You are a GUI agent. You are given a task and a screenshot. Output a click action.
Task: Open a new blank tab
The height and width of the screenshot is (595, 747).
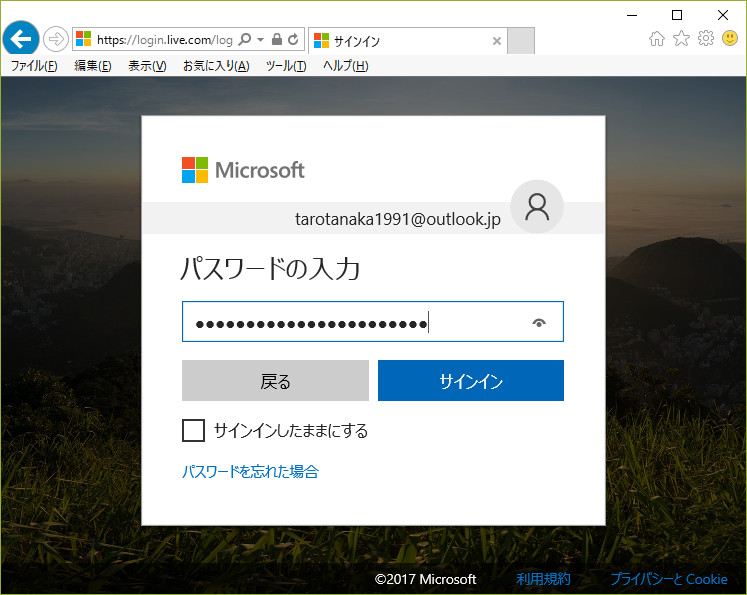521,40
